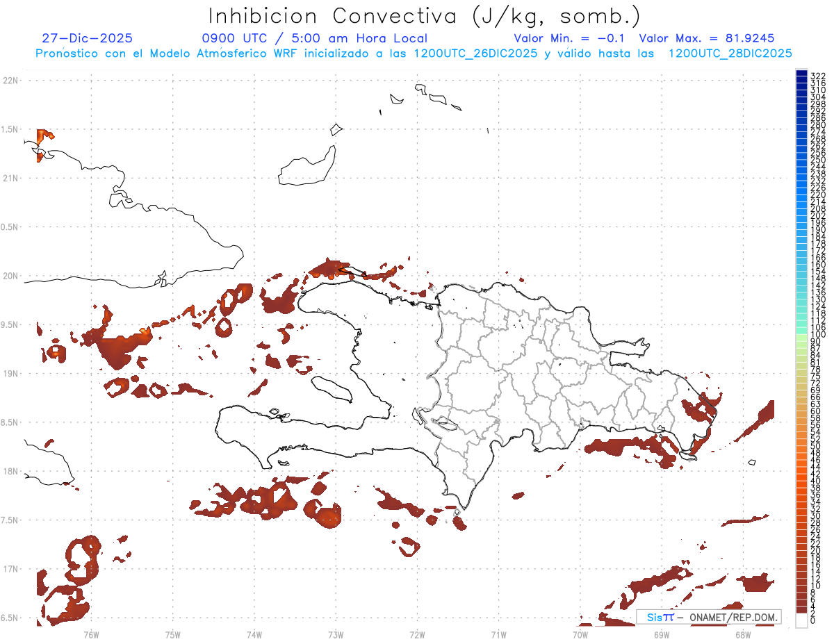Click the "68W" longitude label
The image size is (834, 644).
(x=743, y=634)
